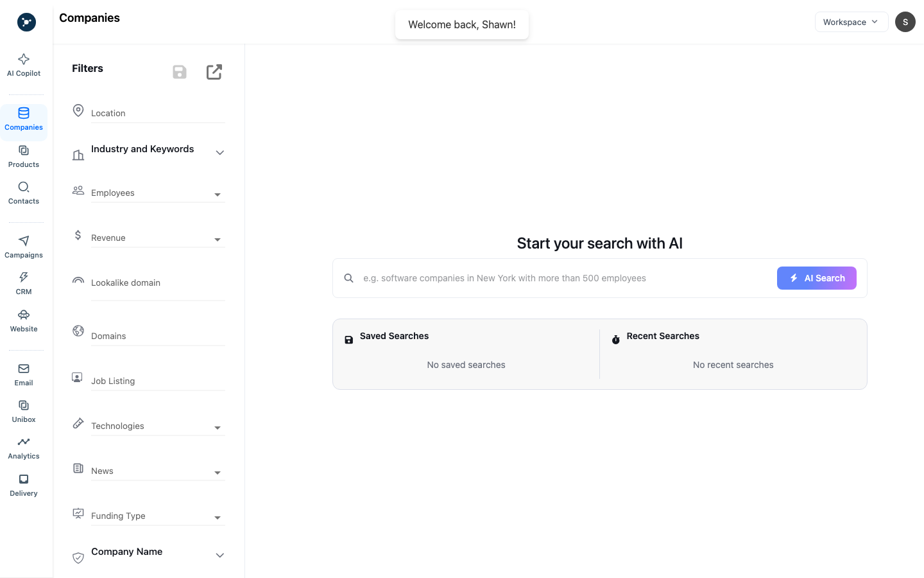Click the AI search text field
Viewport: 924px width, 578px height.
click(x=565, y=278)
